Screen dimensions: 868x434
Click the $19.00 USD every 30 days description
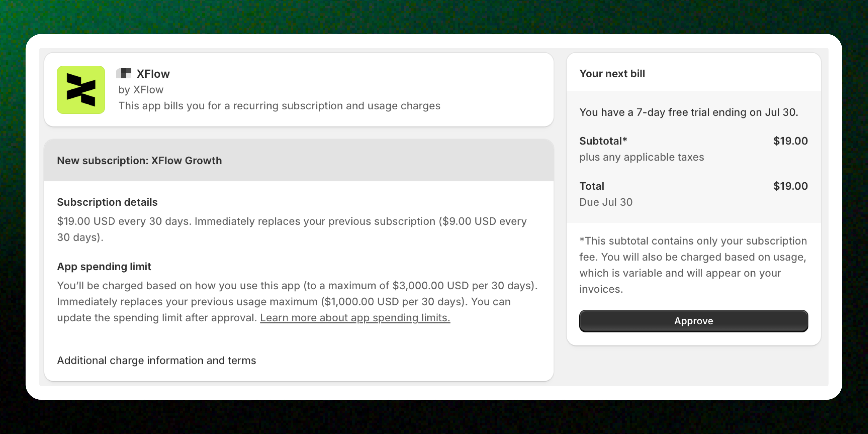point(292,229)
